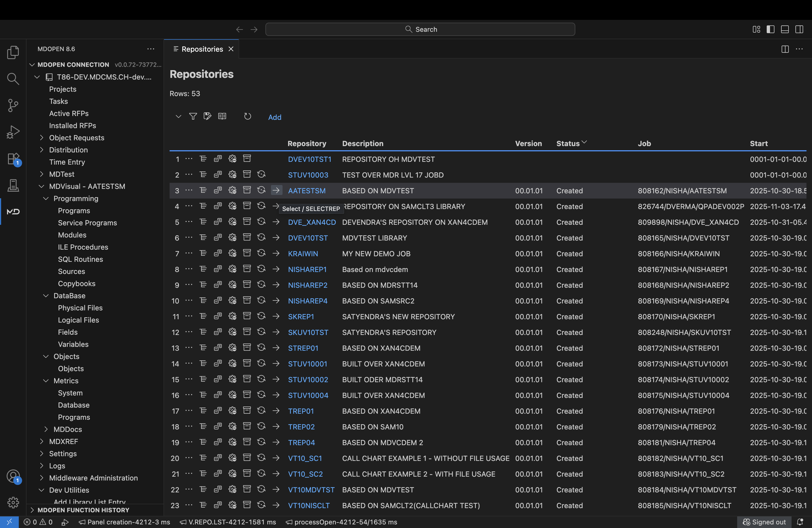Click the refresh icon beside Add
Screen dimensions: 812x528
point(247,117)
